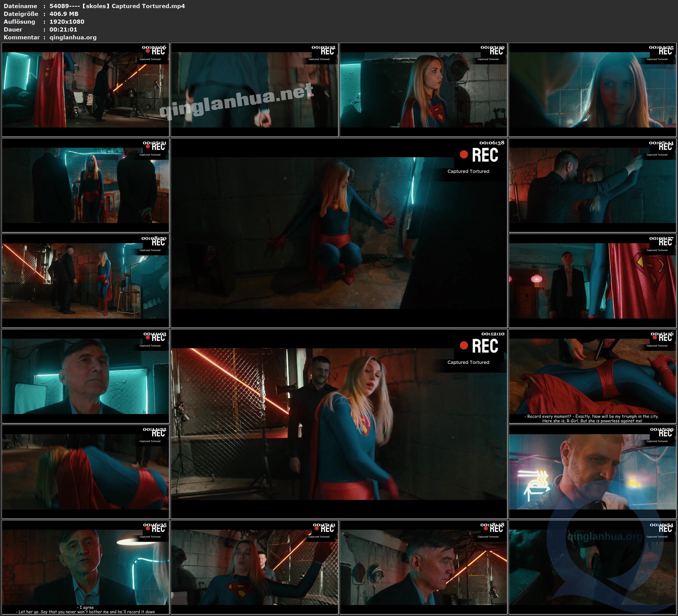Select the thumbnail frame stamped 00:05:31
Image resolution: width=678 pixels, height=616 pixels.
point(85,185)
